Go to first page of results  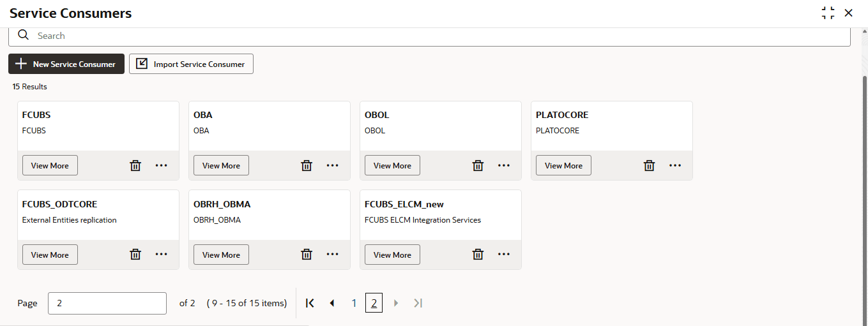coord(310,303)
